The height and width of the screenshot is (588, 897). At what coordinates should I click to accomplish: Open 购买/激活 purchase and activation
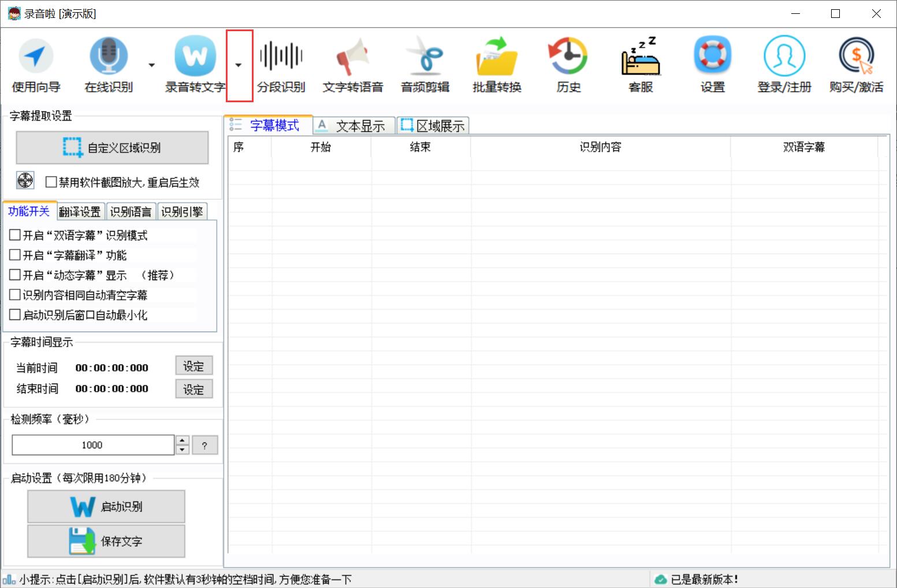tap(856, 64)
